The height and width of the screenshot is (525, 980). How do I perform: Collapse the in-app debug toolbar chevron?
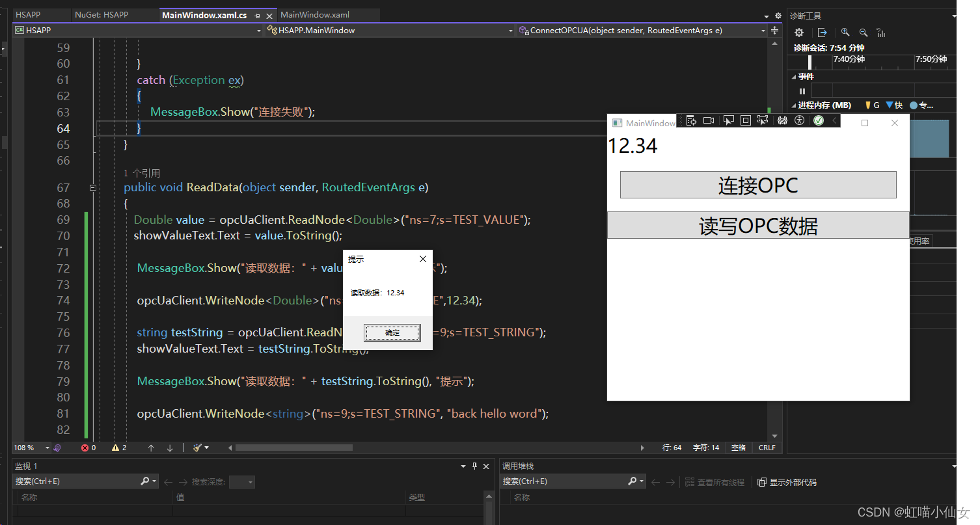pyautogui.click(x=834, y=121)
